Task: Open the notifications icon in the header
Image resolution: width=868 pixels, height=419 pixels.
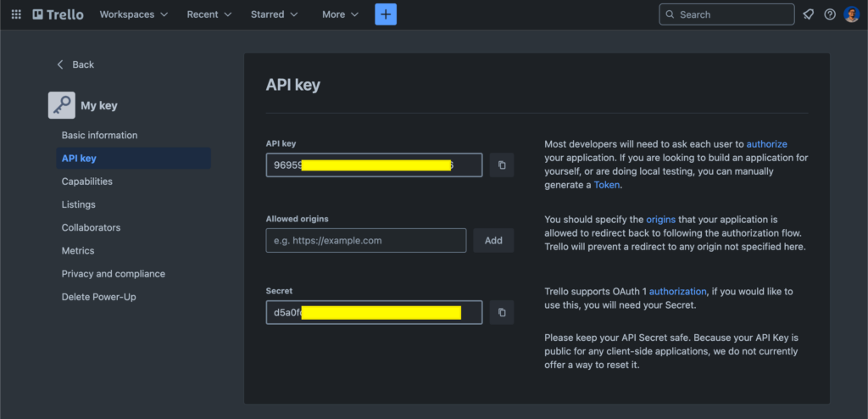Action: [x=808, y=14]
